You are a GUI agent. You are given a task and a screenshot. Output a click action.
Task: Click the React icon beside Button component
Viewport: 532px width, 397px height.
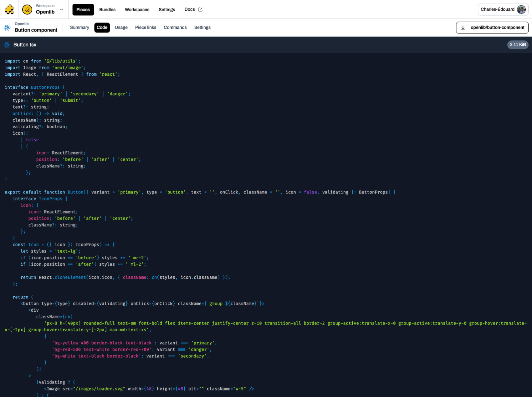[x=7, y=28]
